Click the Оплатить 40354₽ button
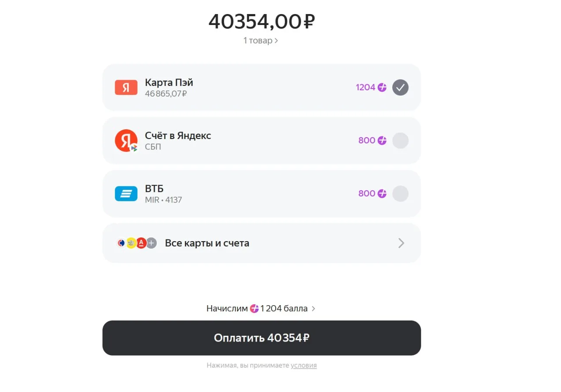This screenshot has height=392, width=561. point(262,338)
